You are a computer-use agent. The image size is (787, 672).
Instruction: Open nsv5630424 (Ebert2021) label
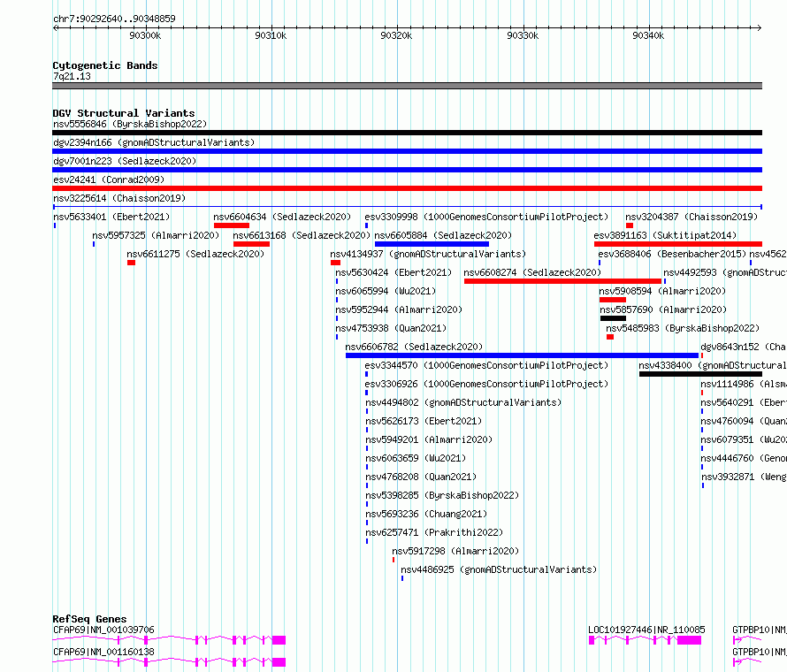tap(393, 272)
